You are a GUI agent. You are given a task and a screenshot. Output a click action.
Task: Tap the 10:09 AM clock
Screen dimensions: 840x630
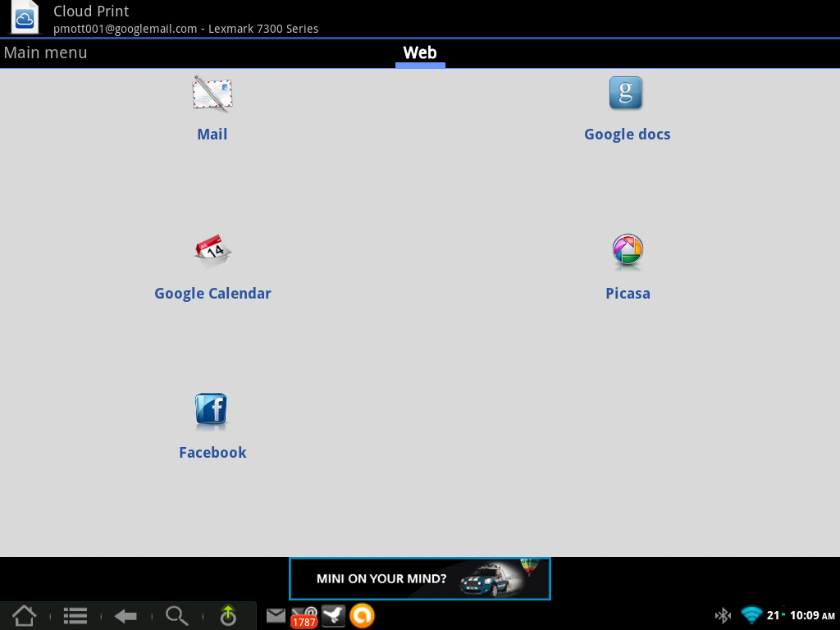(812, 615)
